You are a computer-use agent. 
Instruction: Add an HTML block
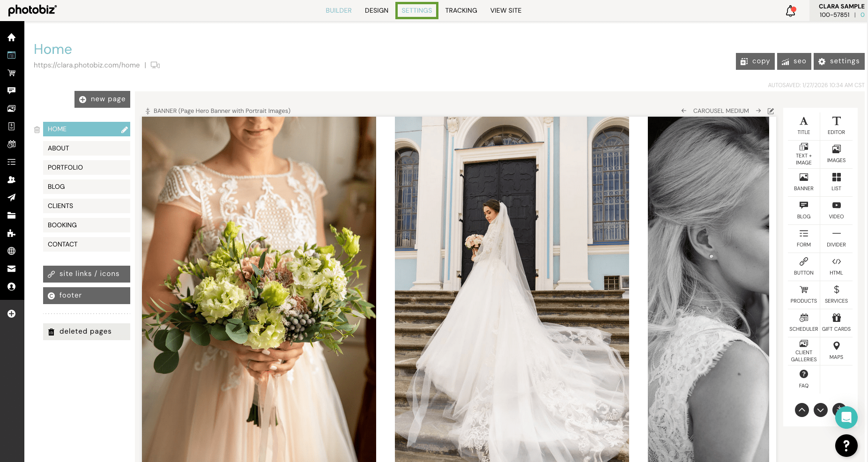[836, 266]
